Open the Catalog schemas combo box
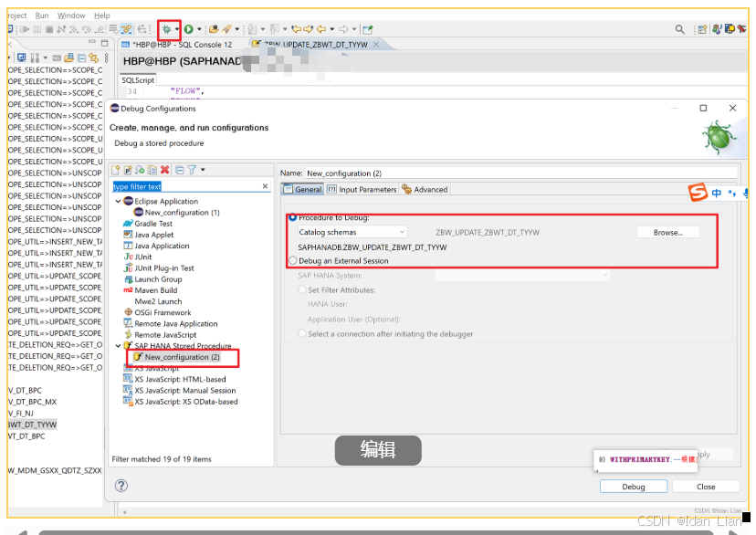Viewport: 756px width, 535px height. click(x=352, y=232)
